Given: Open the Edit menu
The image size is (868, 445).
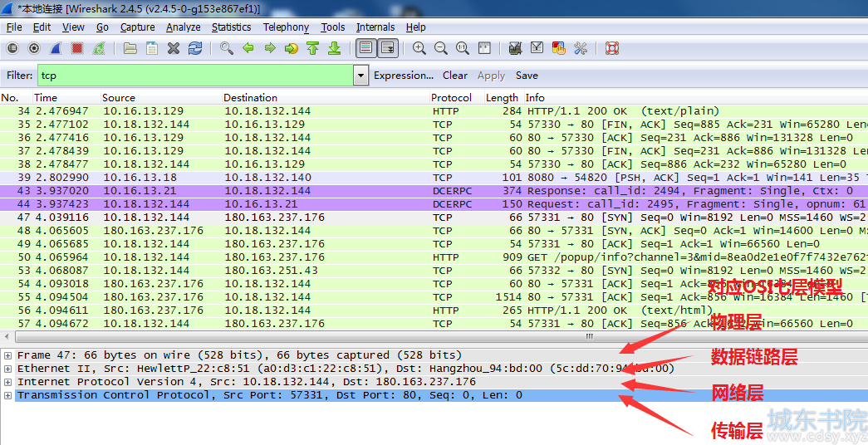Looking at the screenshot, I should [x=42, y=27].
